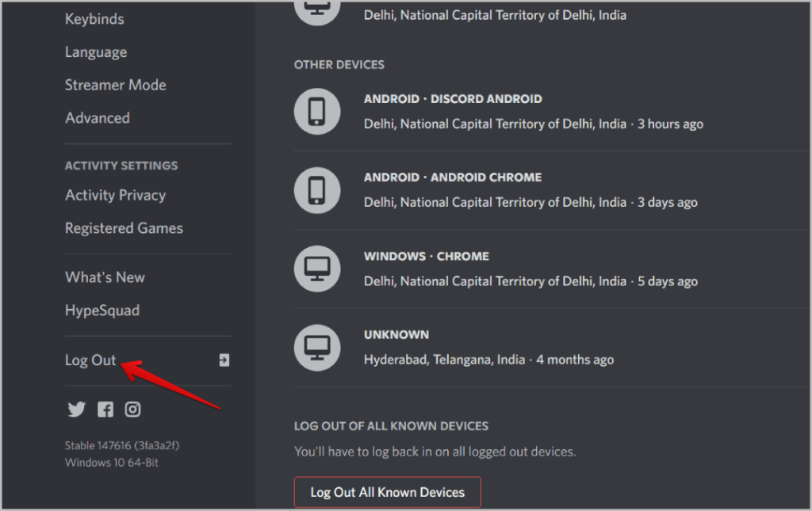Open Discord's Facebook page icon
The height and width of the screenshot is (511, 812).
coord(105,410)
